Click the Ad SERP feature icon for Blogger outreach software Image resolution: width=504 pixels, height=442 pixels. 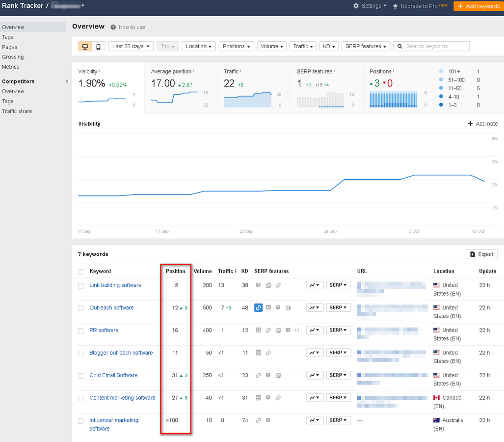(x=258, y=353)
